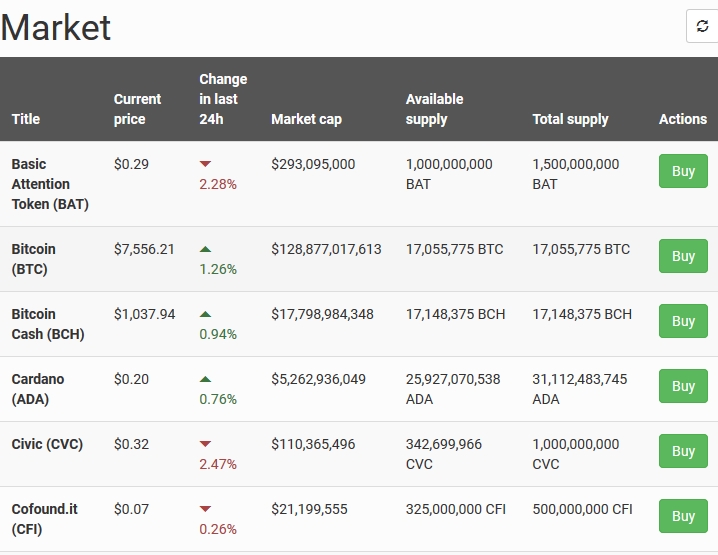Buy Bitcoin Cash (BCH)
Image resolution: width=718 pixels, height=555 pixels.
(683, 321)
